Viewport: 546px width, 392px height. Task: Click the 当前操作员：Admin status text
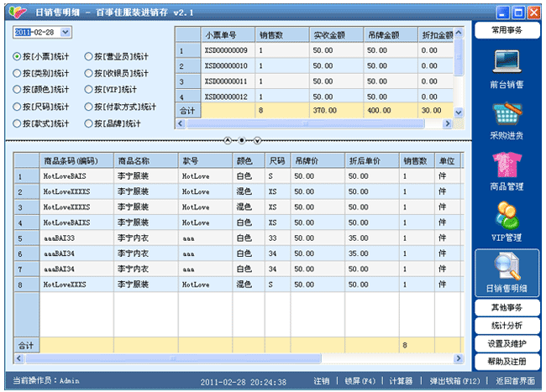(x=46, y=380)
